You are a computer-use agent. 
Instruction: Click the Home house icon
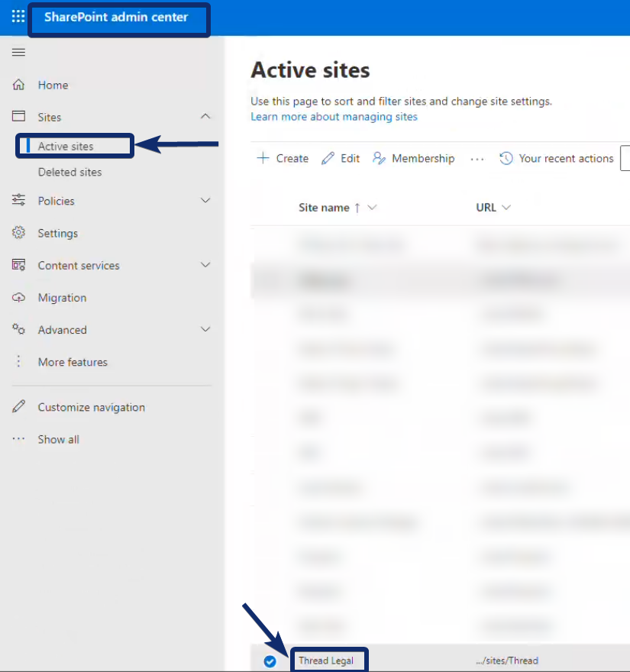18,85
